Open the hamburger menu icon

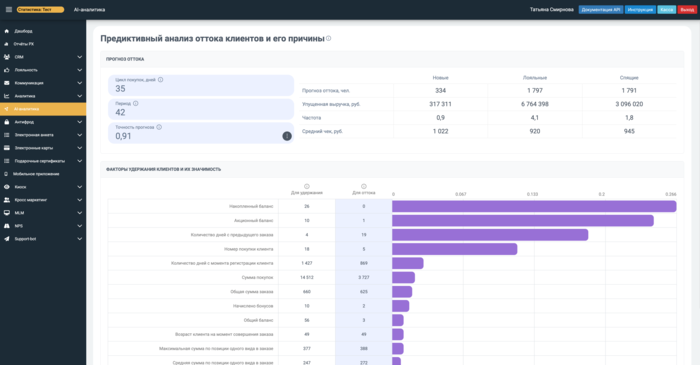coord(8,9)
